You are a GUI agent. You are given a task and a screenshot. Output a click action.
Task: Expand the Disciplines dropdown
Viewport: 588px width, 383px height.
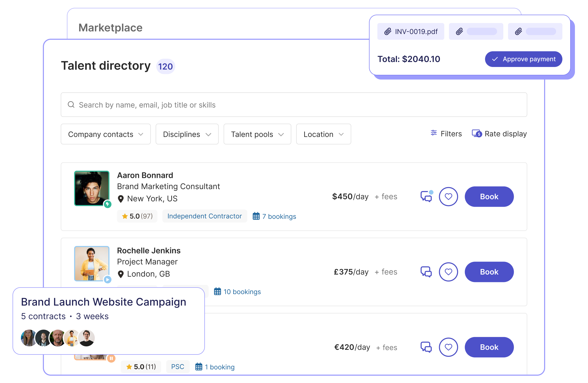click(x=187, y=134)
